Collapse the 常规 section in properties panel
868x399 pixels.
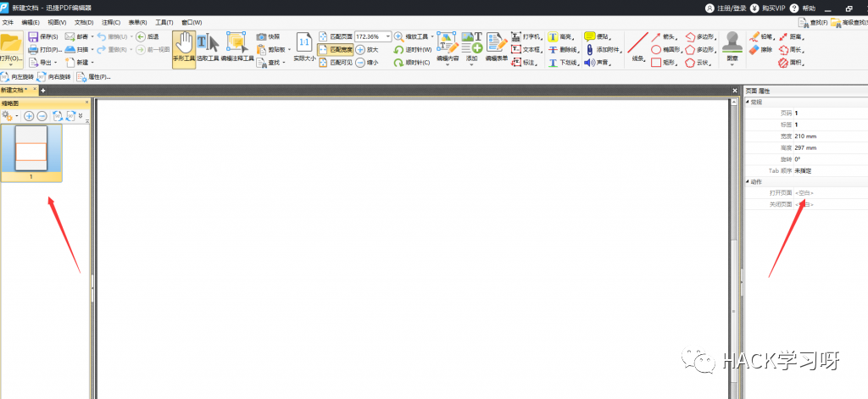(x=748, y=102)
